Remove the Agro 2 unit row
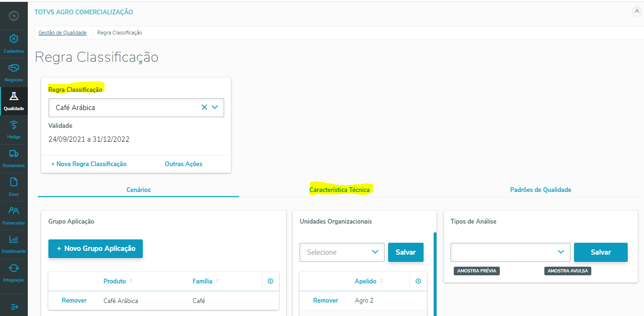This screenshot has height=316, width=644. tap(325, 301)
